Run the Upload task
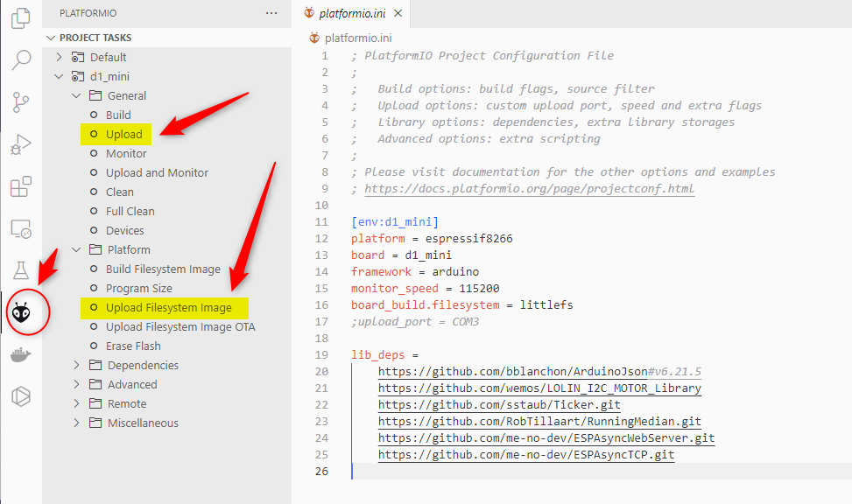Screen dimensions: 852x504 click(x=123, y=134)
